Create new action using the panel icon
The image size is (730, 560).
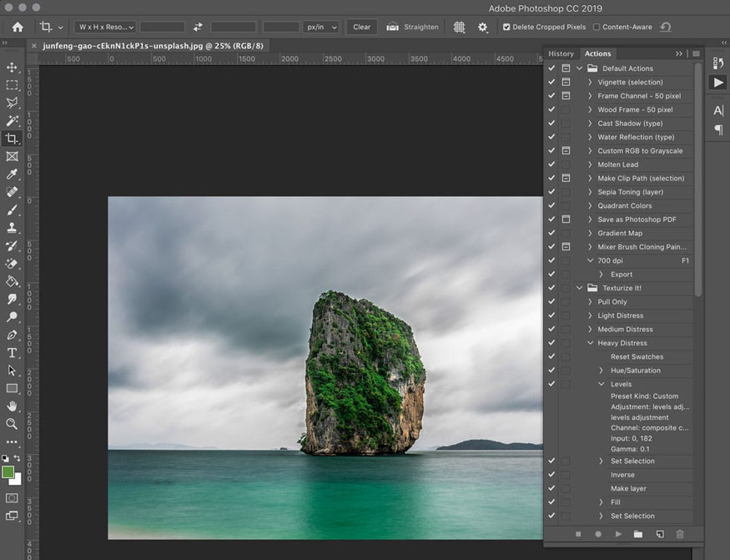[x=659, y=533]
